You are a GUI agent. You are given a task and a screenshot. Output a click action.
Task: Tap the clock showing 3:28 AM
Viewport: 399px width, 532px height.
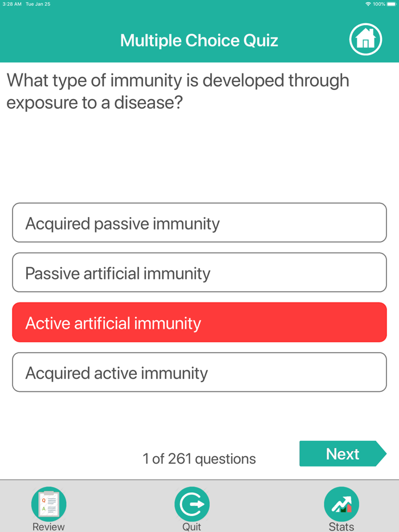pos(11,4)
